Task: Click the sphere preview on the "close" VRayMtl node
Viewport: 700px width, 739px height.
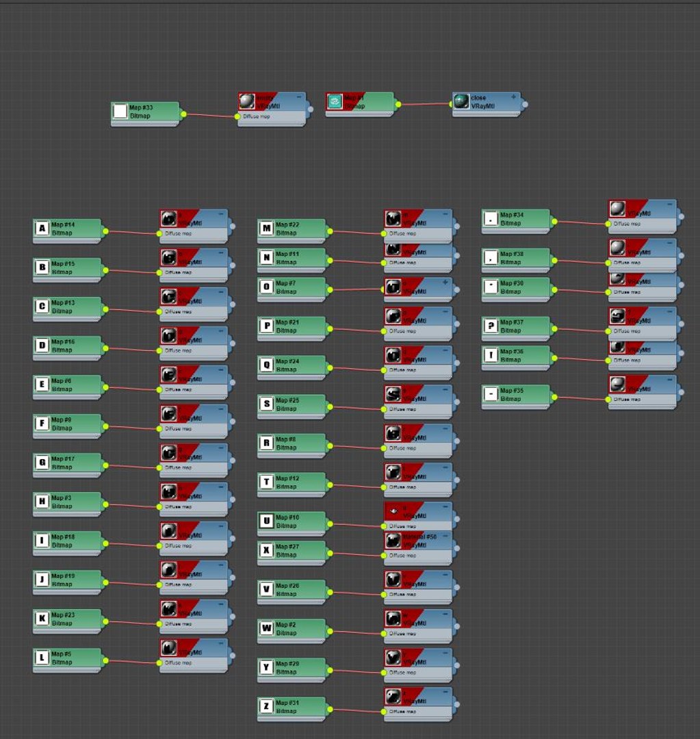Action: pos(461,101)
